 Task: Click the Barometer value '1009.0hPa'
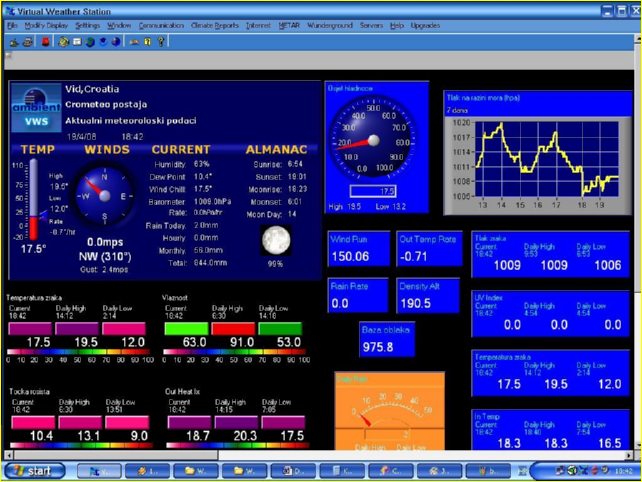click(212, 202)
